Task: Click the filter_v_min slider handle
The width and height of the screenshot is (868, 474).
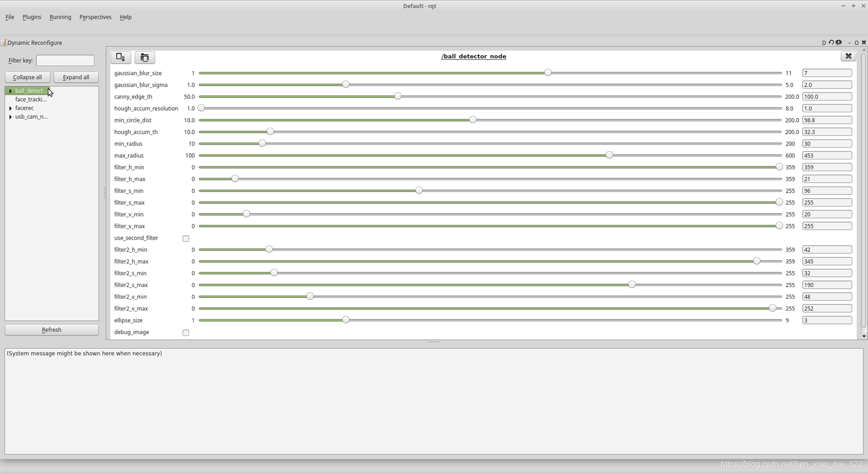Action: tap(247, 214)
